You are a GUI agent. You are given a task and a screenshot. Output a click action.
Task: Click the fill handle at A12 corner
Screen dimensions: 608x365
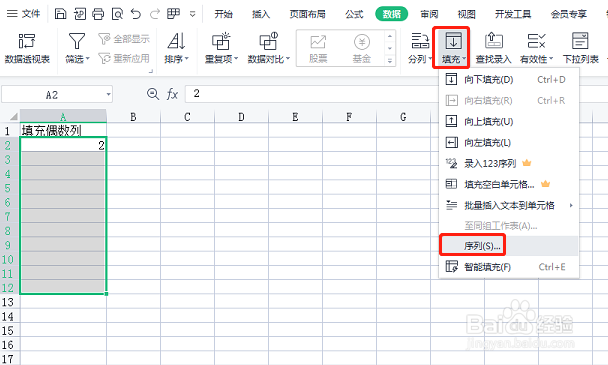coord(106,294)
